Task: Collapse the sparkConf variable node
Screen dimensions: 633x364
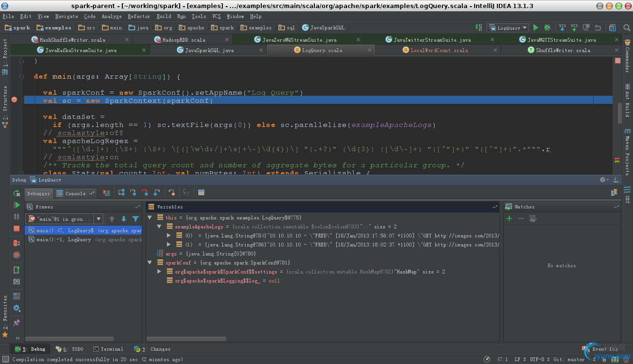Action: 150,263
